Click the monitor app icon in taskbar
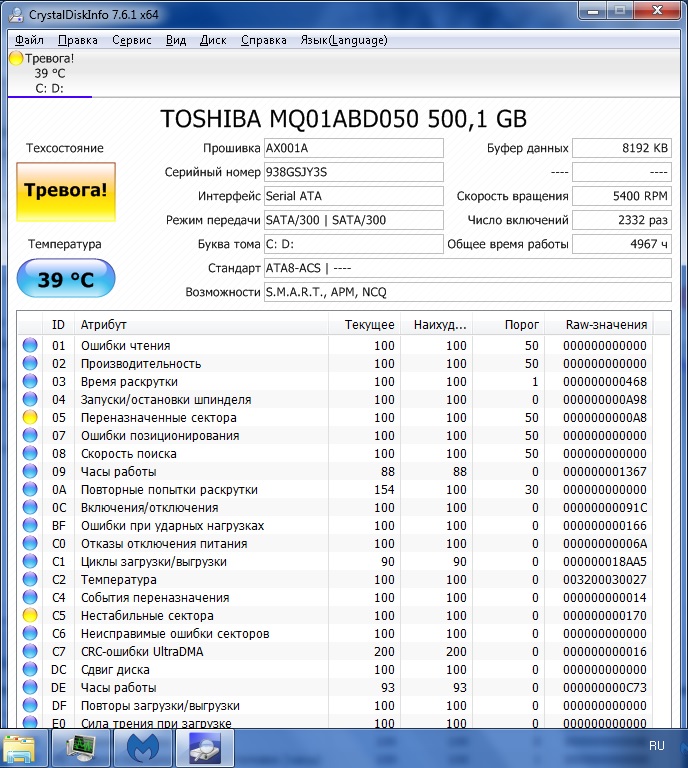 [x=81, y=747]
